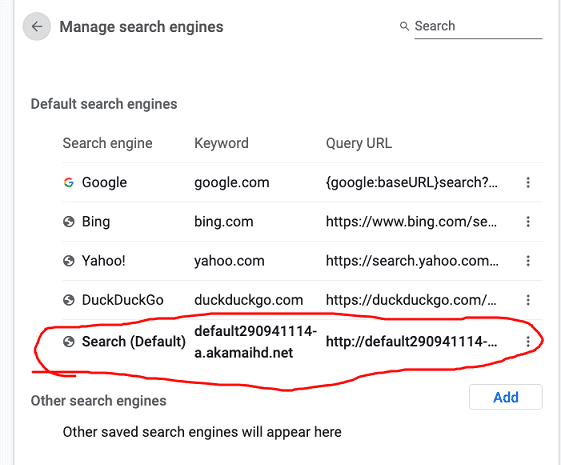Open more actions menu for DuckDuckGo
Image resolution: width=561 pixels, height=465 pixels.
(x=528, y=300)
